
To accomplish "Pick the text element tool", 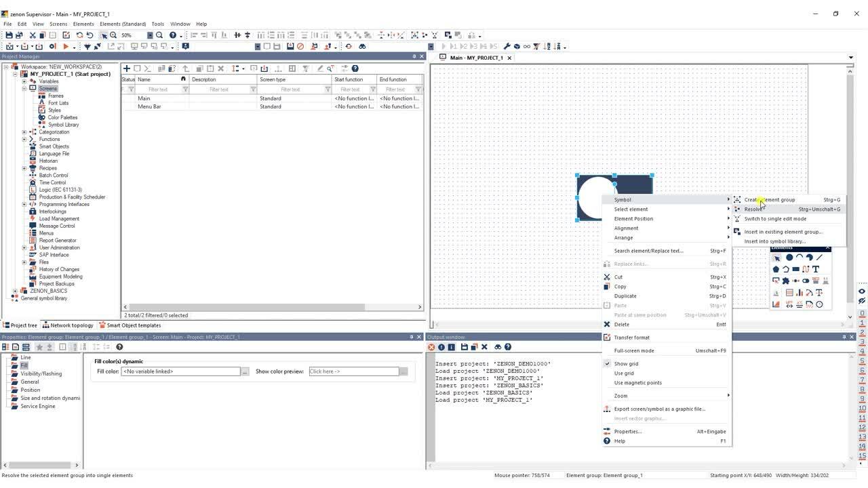I will (x=816, y=269).
